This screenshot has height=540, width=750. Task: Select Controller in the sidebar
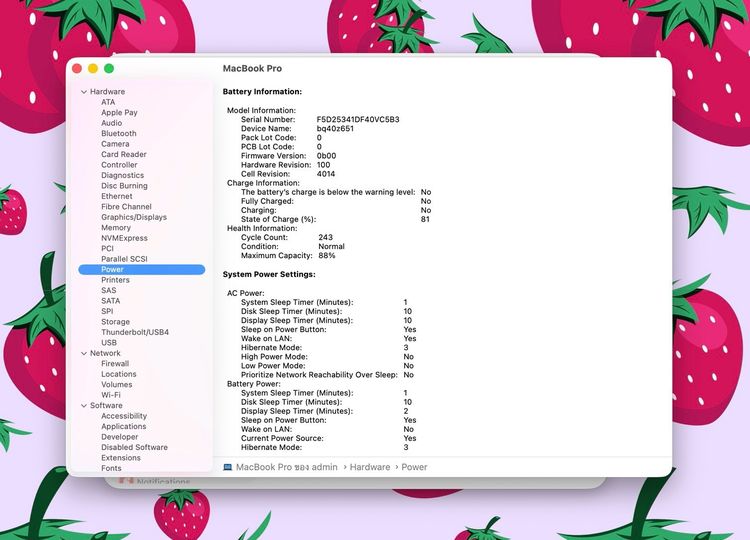pos(119,165)
